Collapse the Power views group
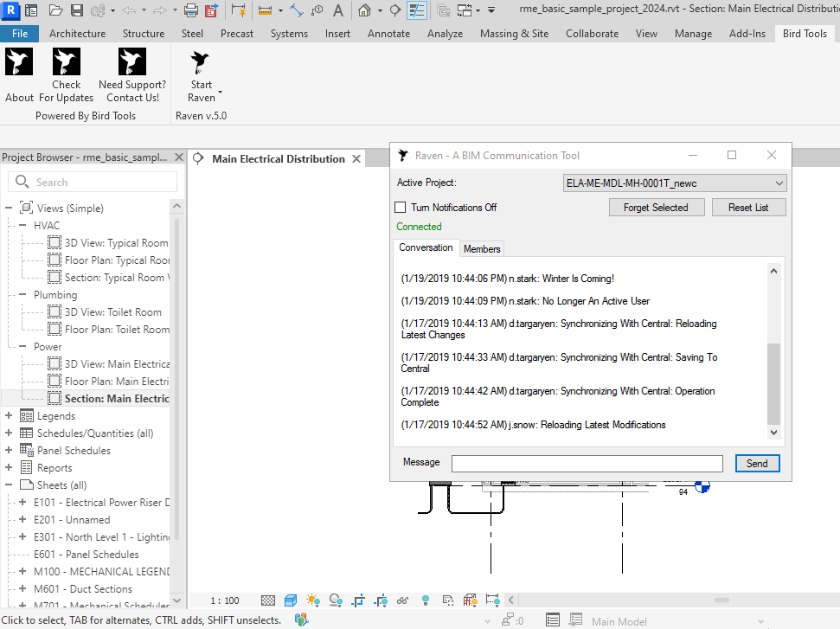 [x=22, y=347]
